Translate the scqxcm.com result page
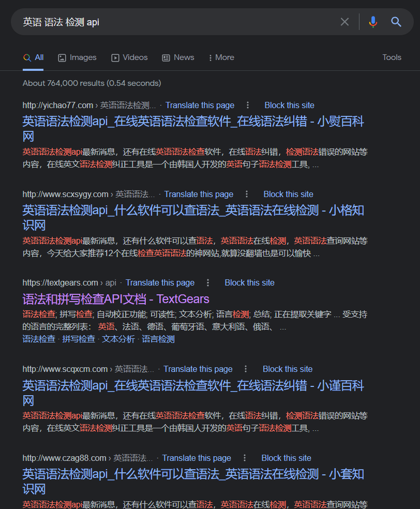Screen dimensions: 420x509 tap(198, 369)
